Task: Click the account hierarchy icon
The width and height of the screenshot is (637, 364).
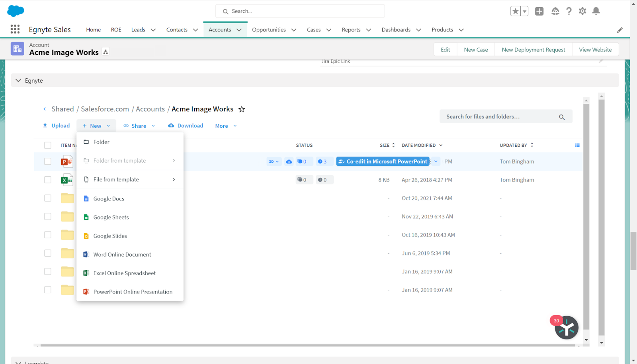Action: point(106,52)
